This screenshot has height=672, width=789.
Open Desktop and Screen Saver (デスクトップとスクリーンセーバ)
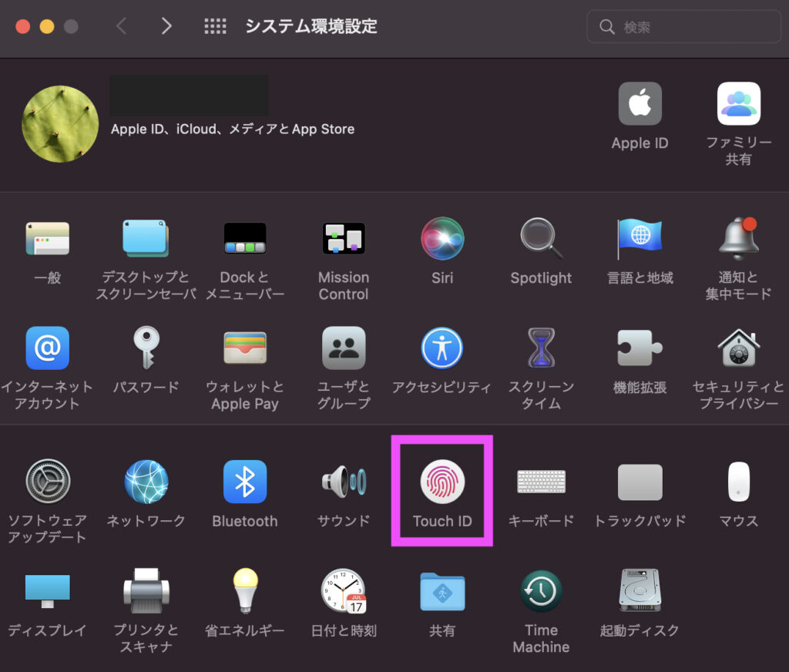coord(146,239)
